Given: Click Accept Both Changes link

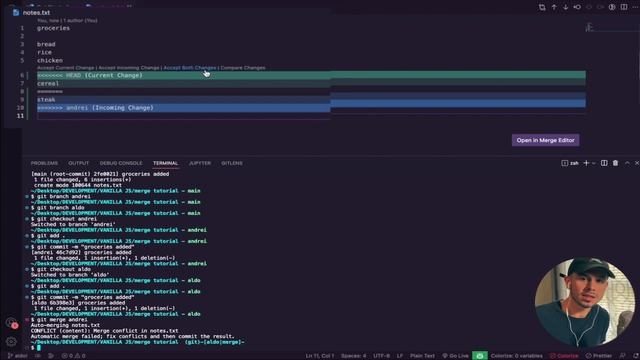Looking at the screenshot, I should pos(190,68).
